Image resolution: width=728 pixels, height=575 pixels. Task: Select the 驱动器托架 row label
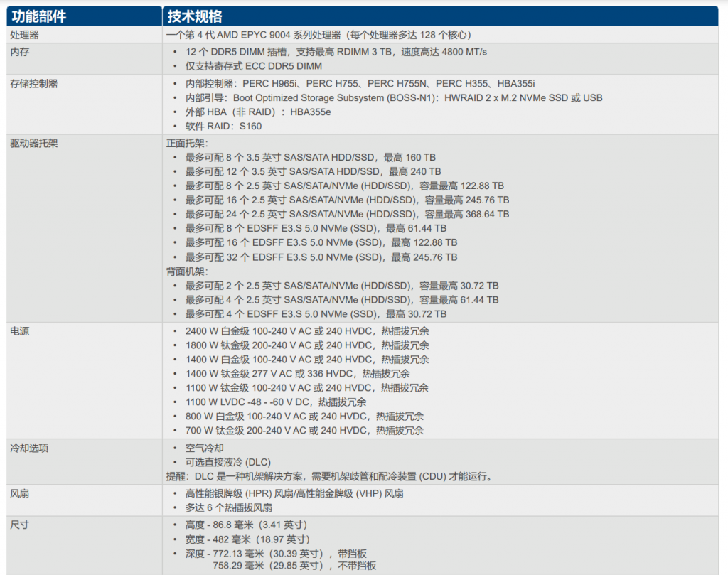(x=33, y=143)
